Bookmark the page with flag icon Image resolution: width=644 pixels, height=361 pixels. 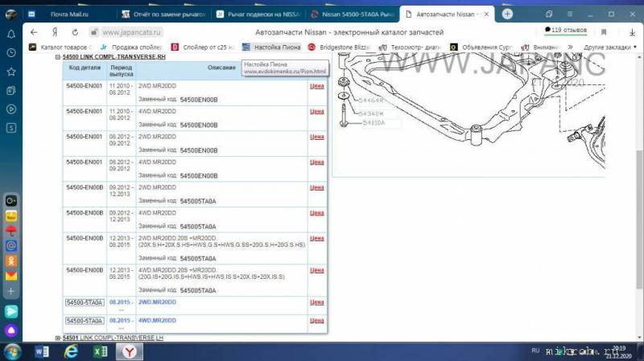(x=604, y=32)
